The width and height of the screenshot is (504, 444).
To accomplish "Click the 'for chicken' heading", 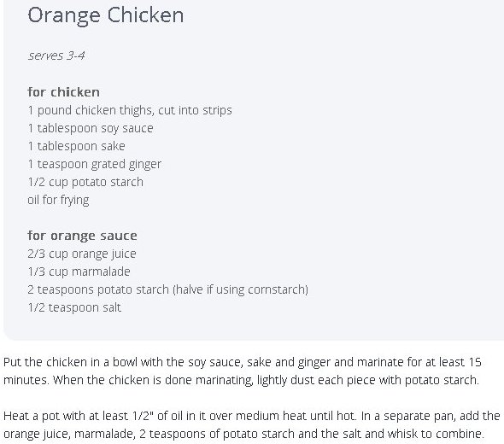I will point(64,92).
